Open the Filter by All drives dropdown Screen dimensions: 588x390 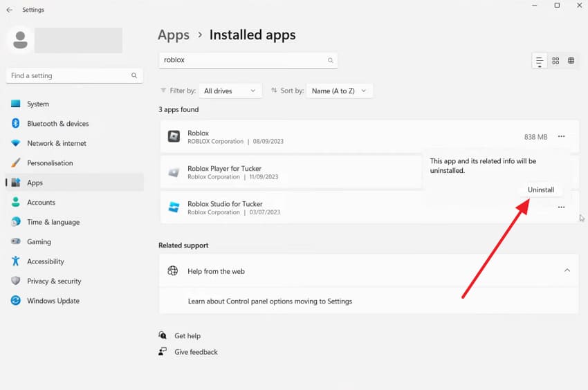[x=230, y=91]
